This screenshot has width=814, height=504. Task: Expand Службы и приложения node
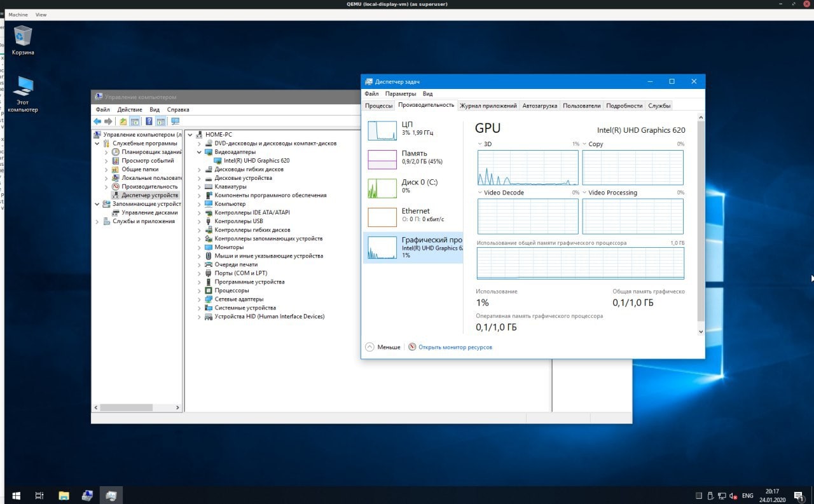tap(97, 221)
